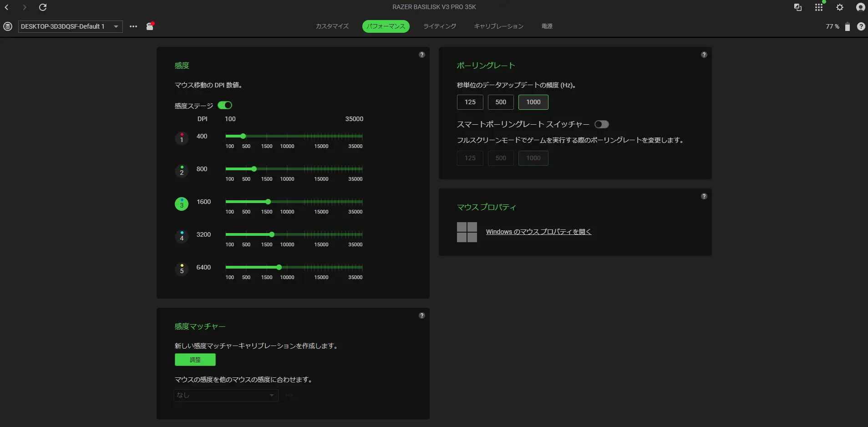
Task: Click the stage 5 DPI slider handle
Action: (x=279, y=267)
